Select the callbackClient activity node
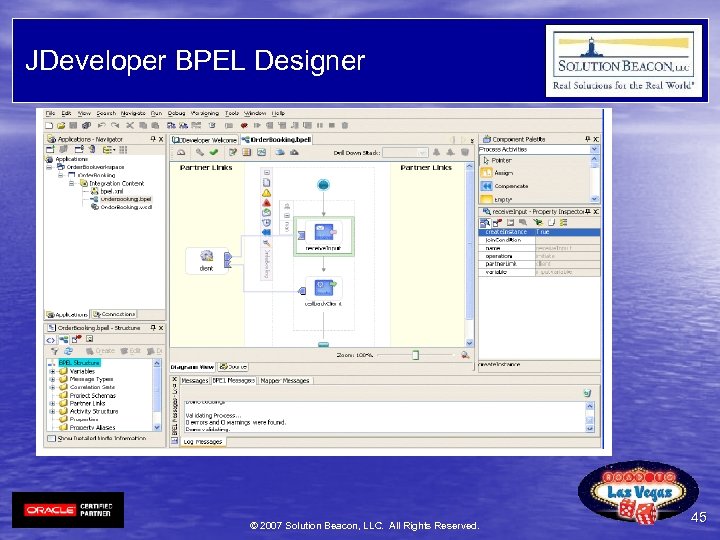 (324, 292)
